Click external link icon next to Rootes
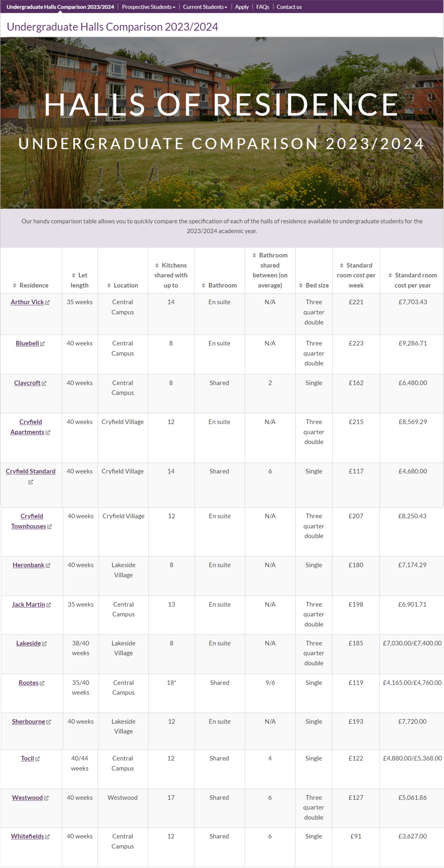 pos(42,683)
